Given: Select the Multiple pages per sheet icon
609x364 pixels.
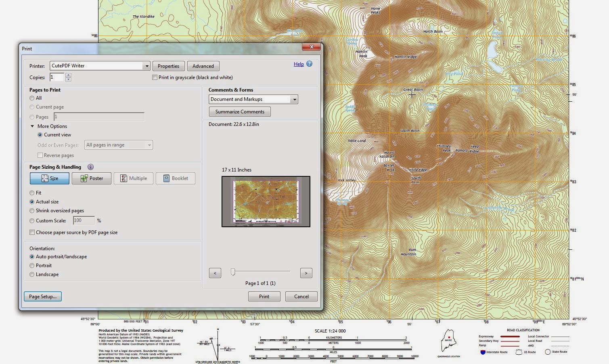Looking at the screenshot, I should (133, 178).
